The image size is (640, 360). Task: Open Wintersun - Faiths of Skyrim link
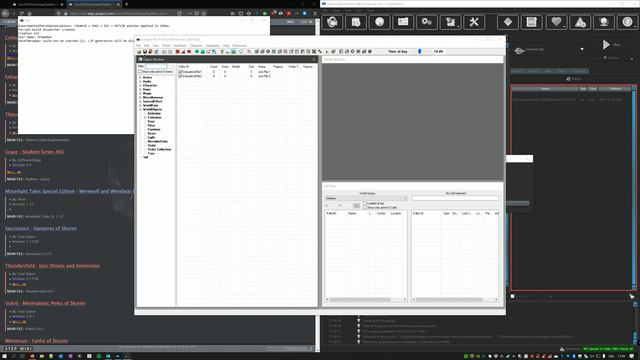pos(36,341)
